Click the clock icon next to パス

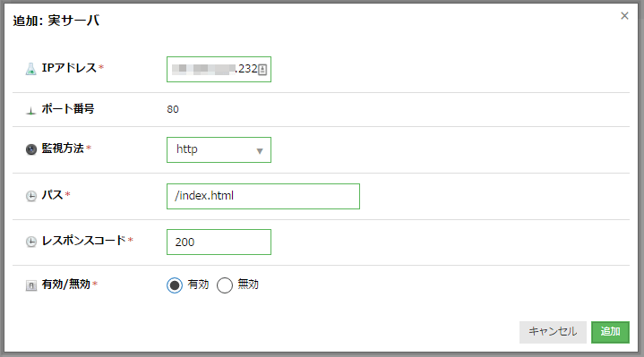coord(31,196)
